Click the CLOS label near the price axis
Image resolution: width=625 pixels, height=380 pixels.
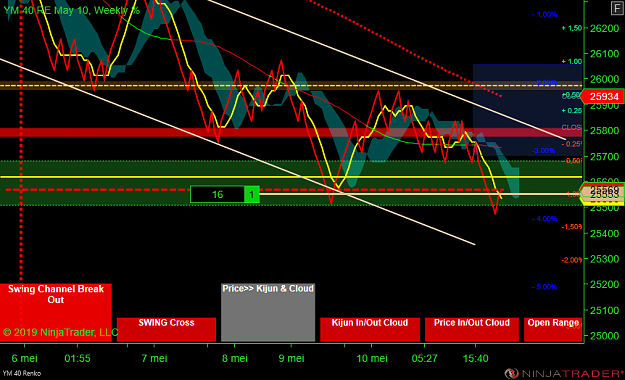pos(571,127)
